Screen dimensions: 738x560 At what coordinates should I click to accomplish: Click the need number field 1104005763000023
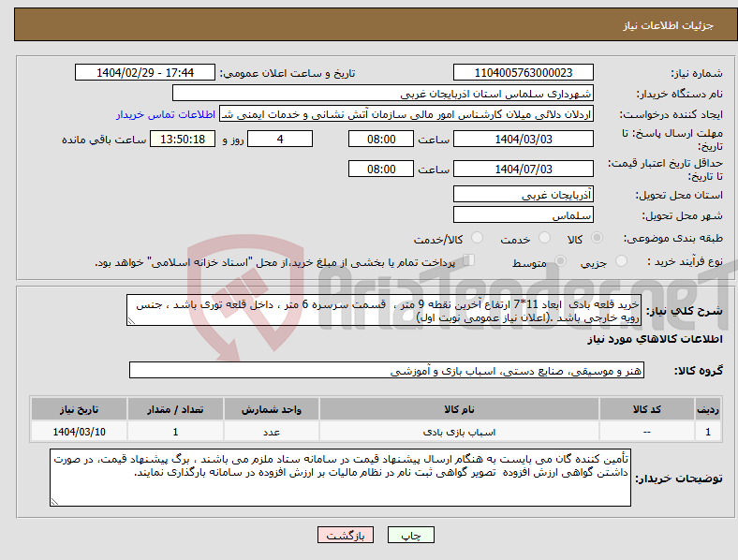524,72
